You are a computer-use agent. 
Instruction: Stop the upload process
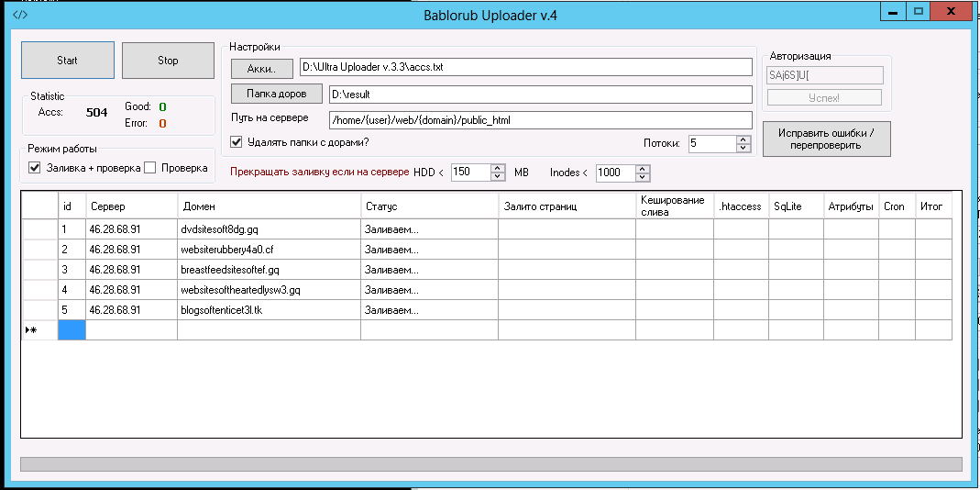tap(168, 60)
